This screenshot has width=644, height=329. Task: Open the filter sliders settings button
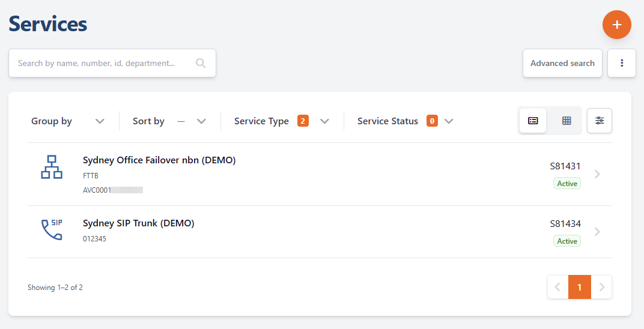599,121
